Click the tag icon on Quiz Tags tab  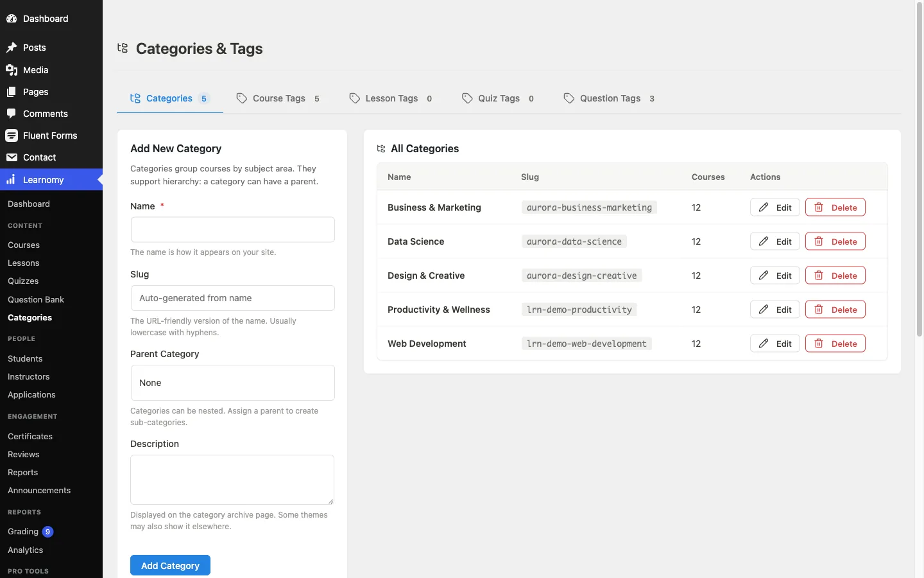click(467, 98)
